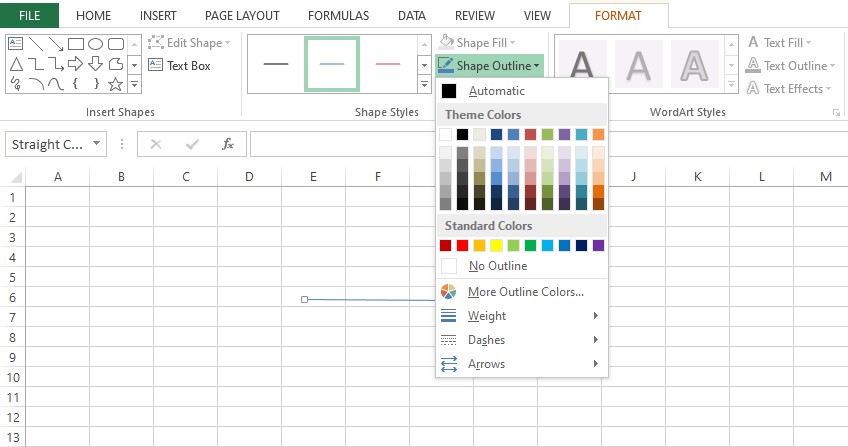Pick the straight Line shape
848x447 pixels.
[x=36, y=44]
